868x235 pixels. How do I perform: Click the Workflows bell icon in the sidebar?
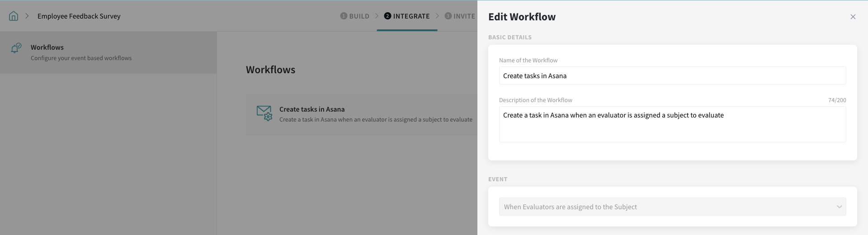pyautogui.click(x=16, y=48)
